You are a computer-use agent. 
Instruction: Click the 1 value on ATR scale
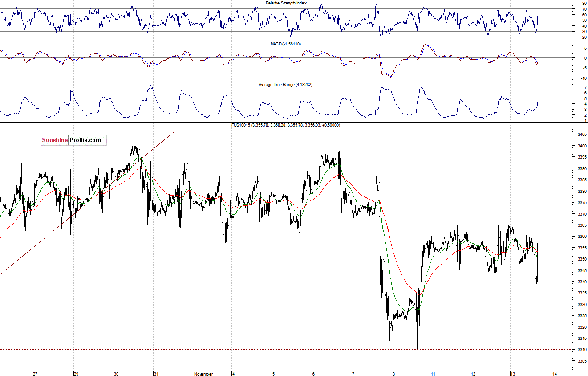(584, 121)
